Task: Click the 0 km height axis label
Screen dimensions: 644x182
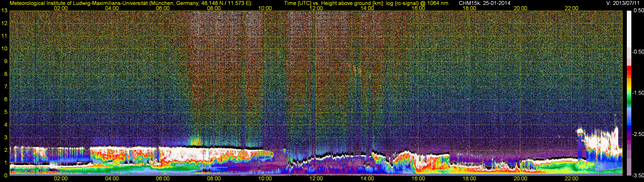Action: (x=6, y=176)
